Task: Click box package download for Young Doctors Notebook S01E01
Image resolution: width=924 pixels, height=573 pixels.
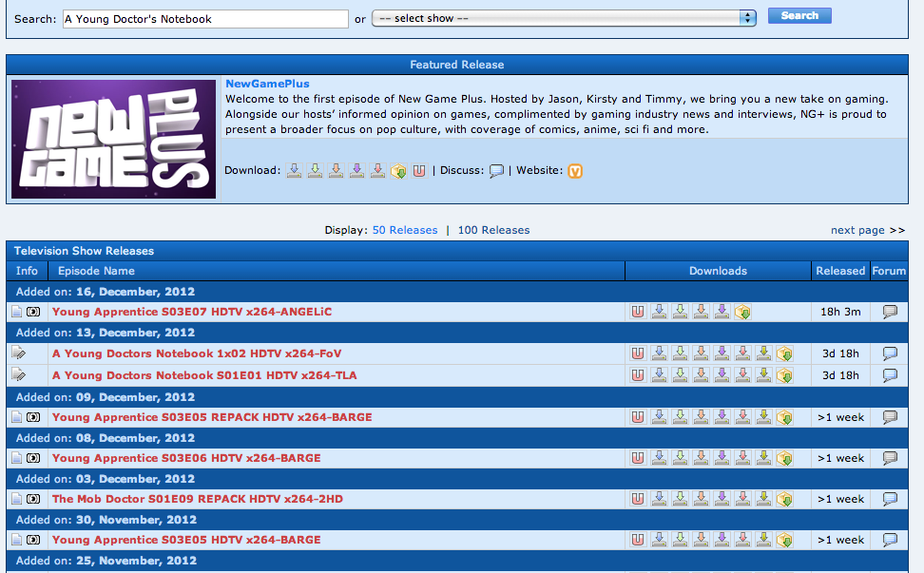Action: click(x=784, y=375)
